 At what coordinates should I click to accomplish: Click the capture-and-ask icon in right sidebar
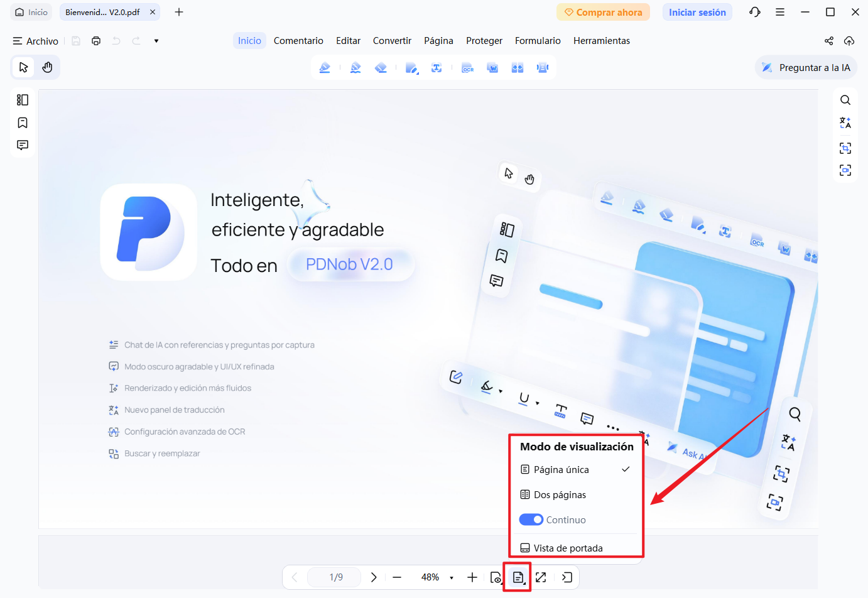[845, 170]
